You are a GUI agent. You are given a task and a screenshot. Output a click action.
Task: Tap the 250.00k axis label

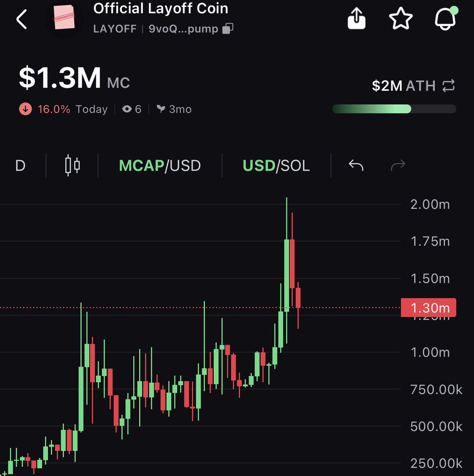coord(436,463)
